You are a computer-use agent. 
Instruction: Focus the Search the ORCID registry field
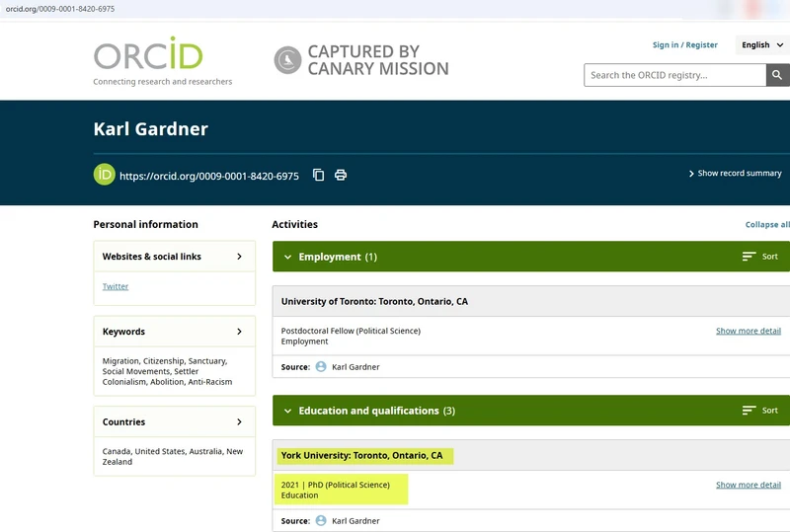tap(674, 75)
